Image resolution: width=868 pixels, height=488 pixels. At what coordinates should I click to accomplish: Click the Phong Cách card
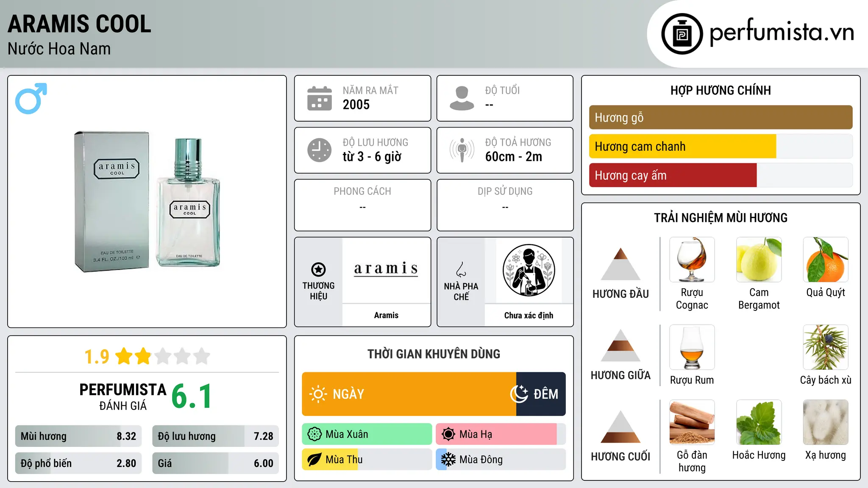click(x=362, y=205)
